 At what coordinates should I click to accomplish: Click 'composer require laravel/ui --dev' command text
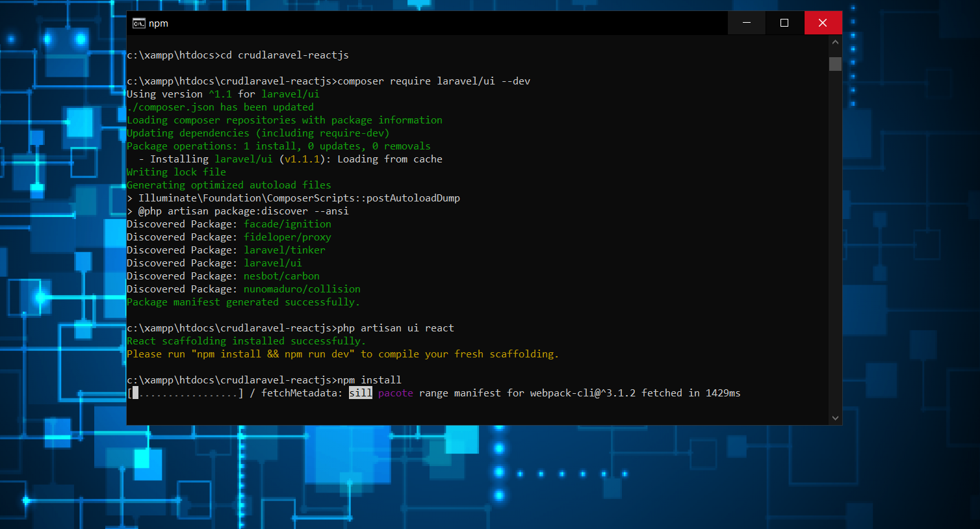click(x=434, y=81)
